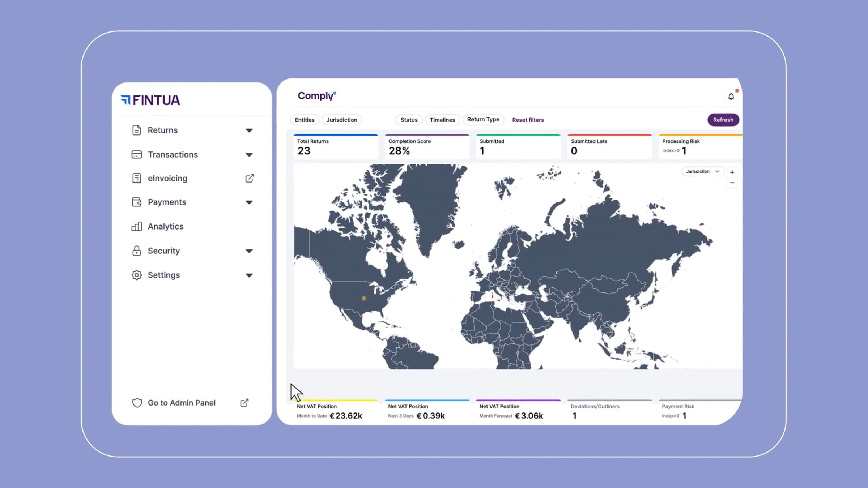The width and height of the screenshot is (868, 488).
Task: Click the Security padlock icon
Action: coord(136,251)
